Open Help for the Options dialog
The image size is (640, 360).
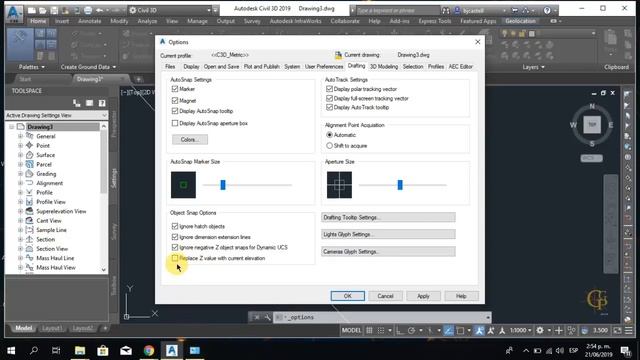coord(461,296)
